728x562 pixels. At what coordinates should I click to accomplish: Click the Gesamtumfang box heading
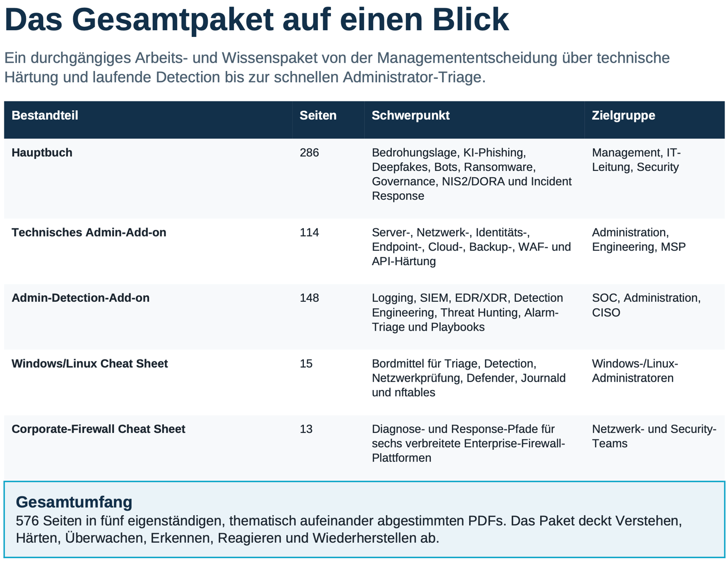[x=74, y=502]
